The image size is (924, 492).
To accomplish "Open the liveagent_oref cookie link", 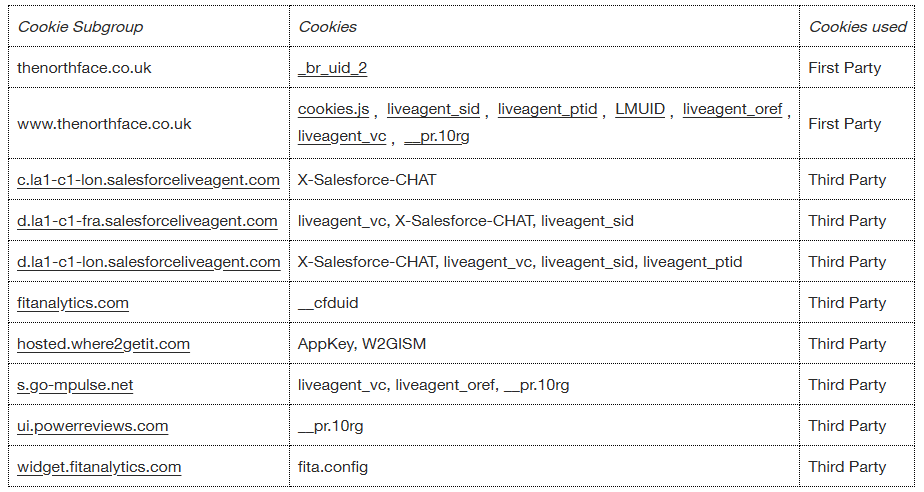I will (732, 109).
